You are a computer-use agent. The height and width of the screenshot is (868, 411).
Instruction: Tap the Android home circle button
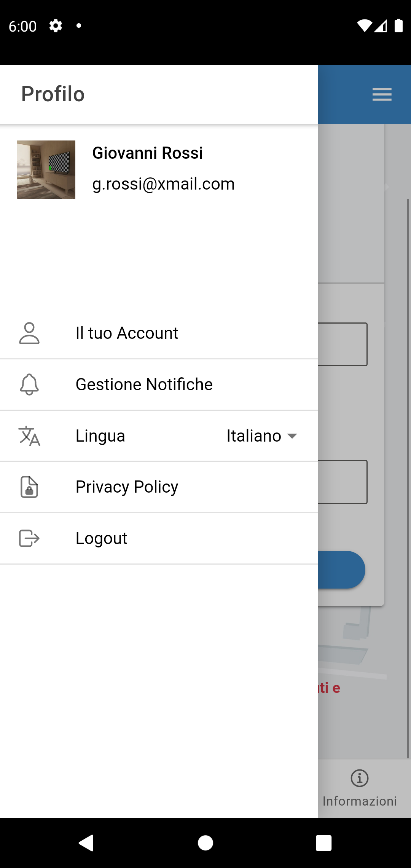click(205, 843)
